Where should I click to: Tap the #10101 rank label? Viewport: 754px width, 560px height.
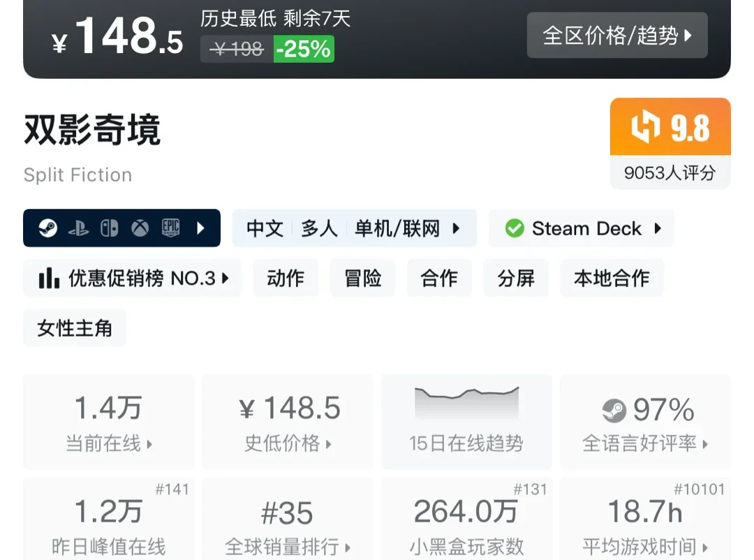point(699,489)
